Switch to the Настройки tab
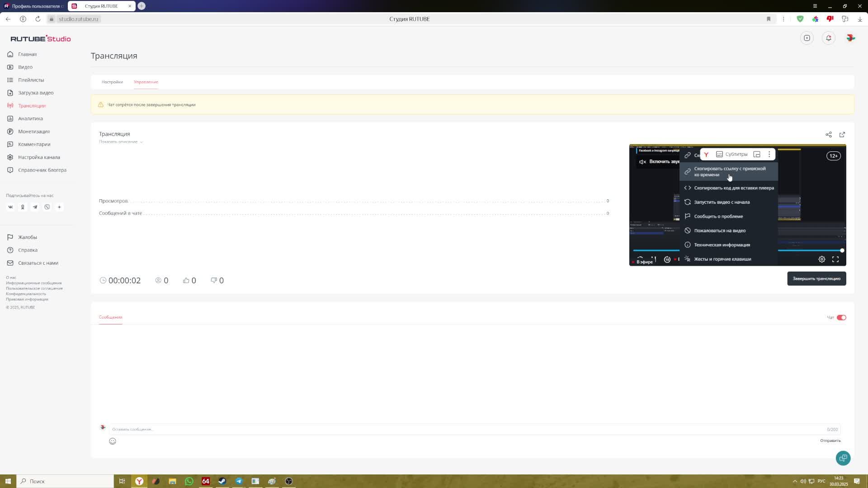This screenshot has width=868, height=488. tap(112, 82)
